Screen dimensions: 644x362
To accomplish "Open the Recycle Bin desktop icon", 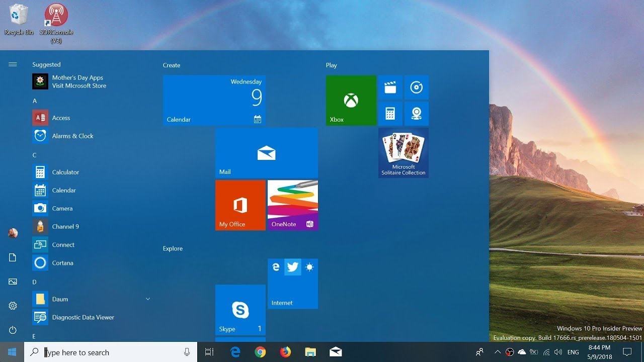I will tap(19, 20).
